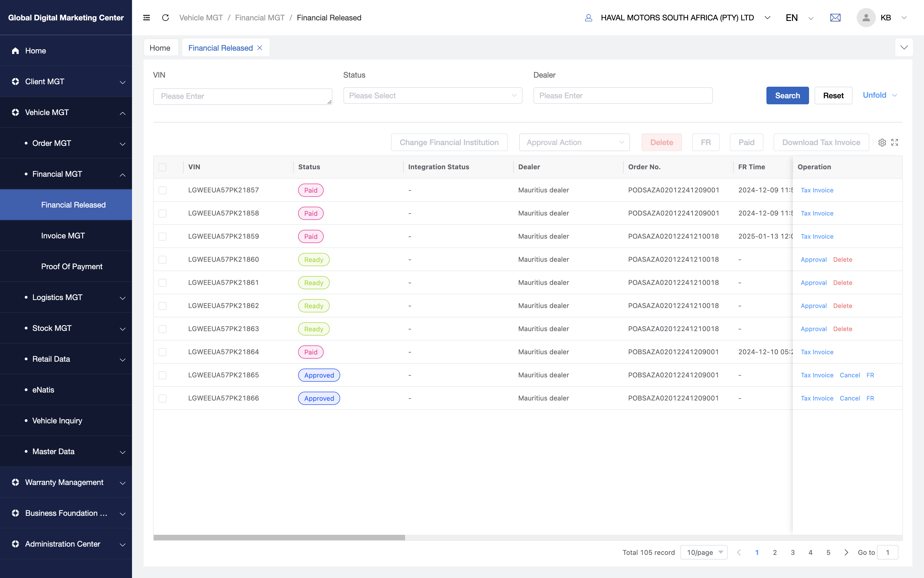Select all rows with the header checkbox
The width and height of the screenshot is (924, 578).
[x=163, y=167]
